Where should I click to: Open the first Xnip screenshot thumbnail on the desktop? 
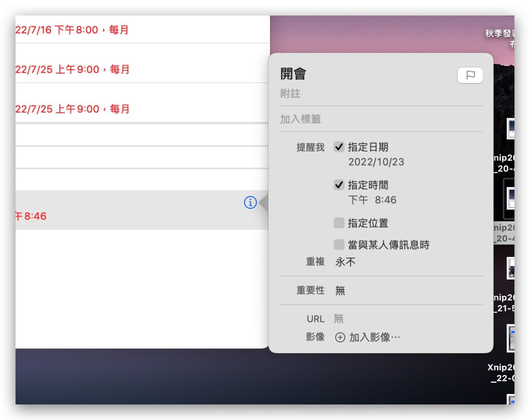click(511, 129)
